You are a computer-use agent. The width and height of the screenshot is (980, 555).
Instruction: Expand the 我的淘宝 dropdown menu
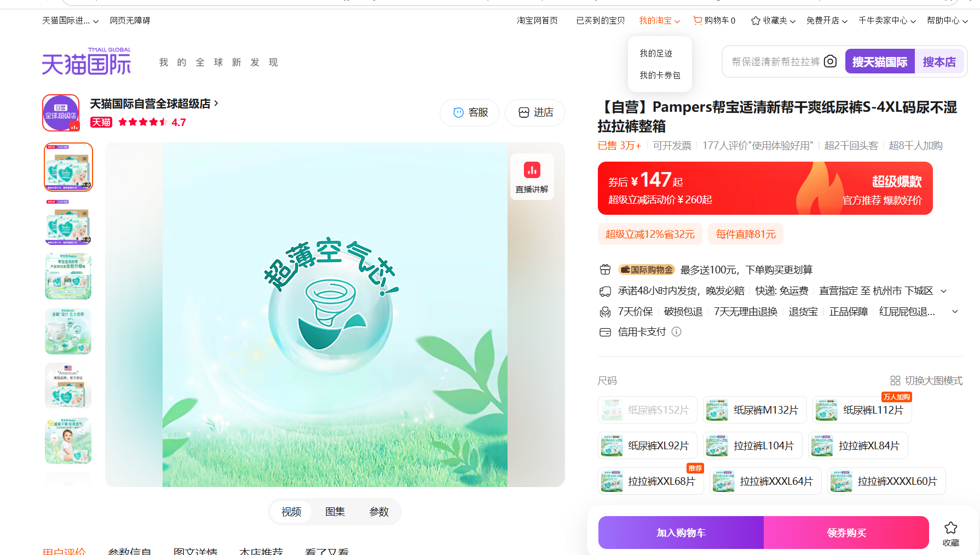coord(660,21)
